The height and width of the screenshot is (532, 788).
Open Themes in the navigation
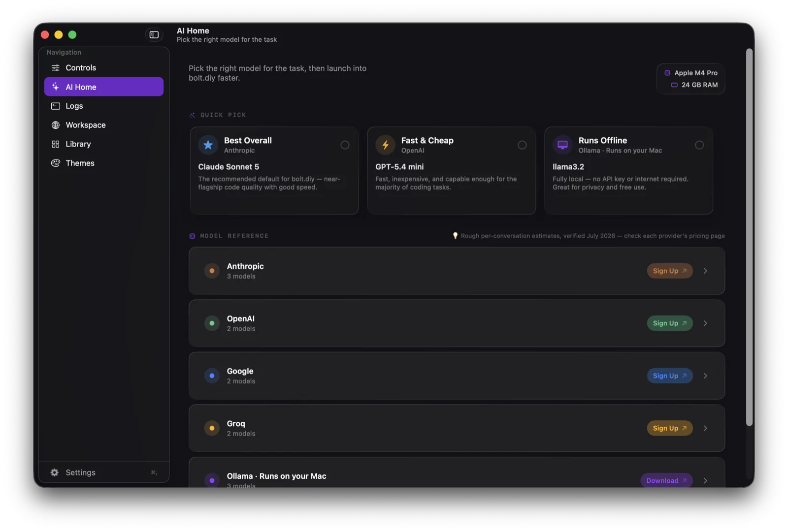click(104, 163)
